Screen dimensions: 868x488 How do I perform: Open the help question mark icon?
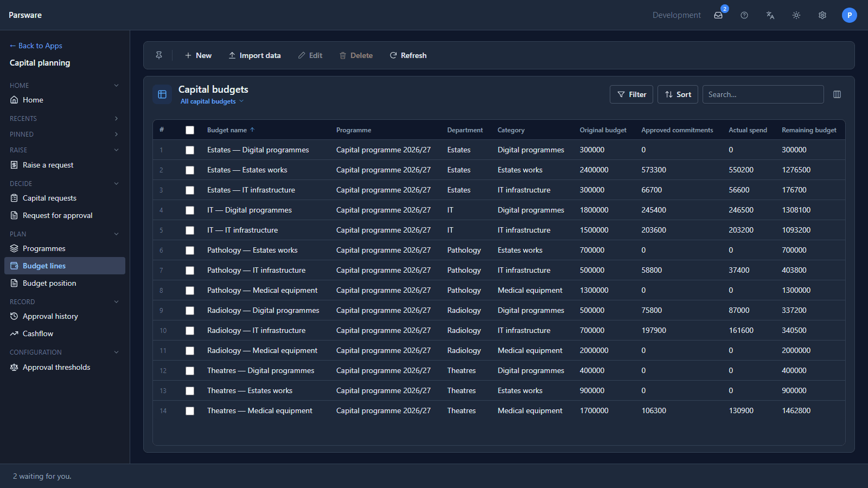pyautogui.click(x=744, y=15)
